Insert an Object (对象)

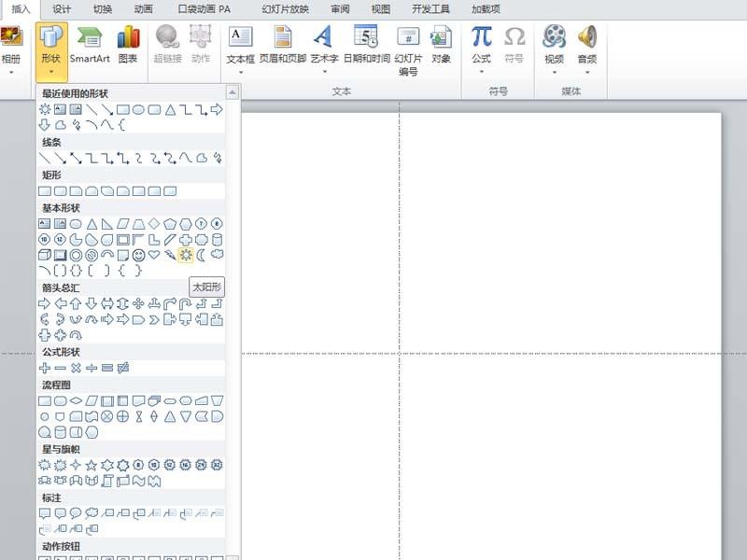point(441,45)
